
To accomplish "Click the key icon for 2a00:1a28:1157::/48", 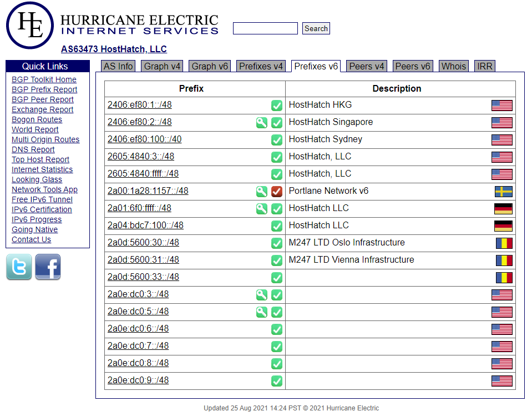I will 262,192.
